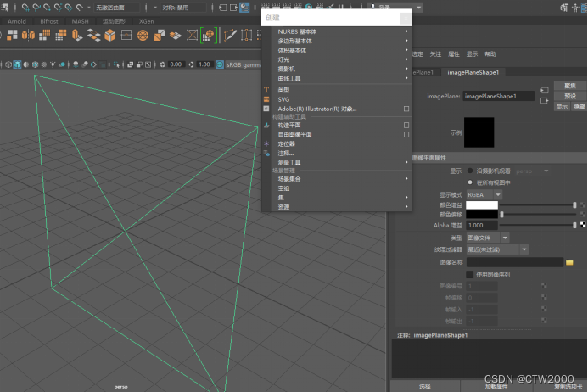The image size is (588, 392).
Task: Click the input connection icon beside imagePlane field
Action: [x=545, y=91]
